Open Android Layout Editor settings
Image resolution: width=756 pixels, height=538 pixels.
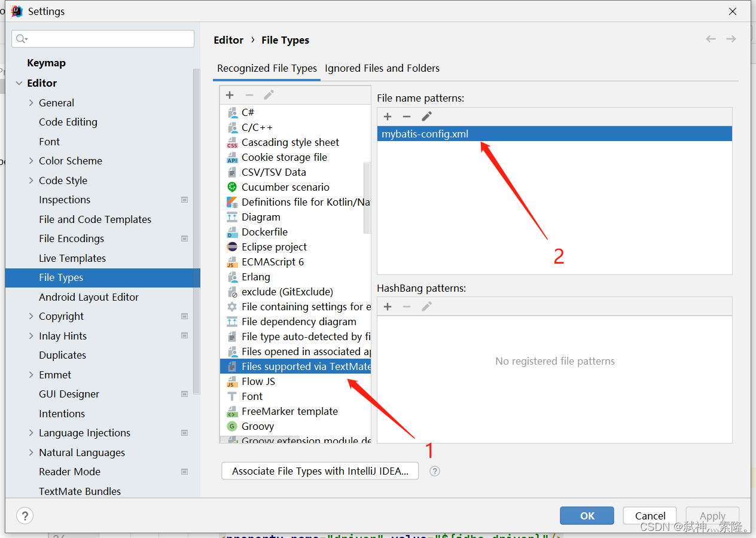coord(89,297)
